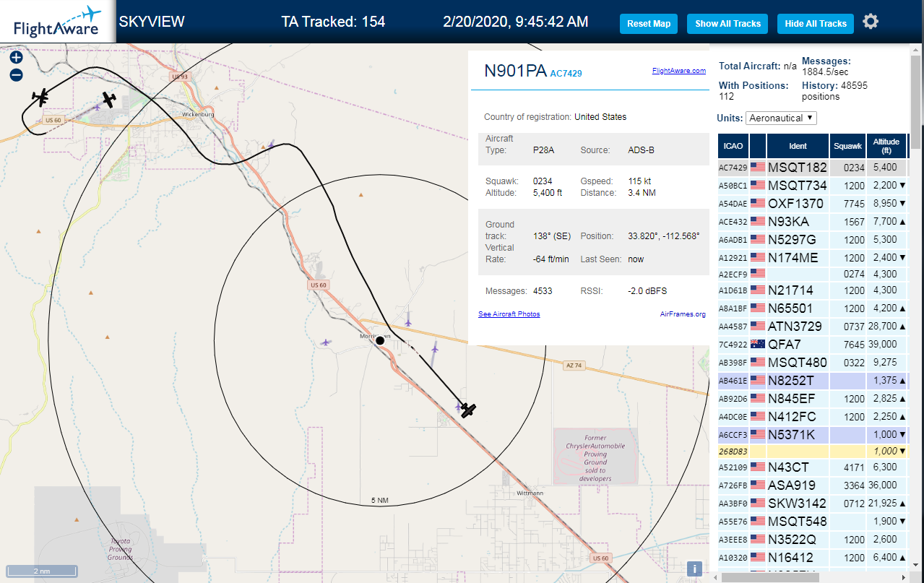The width and height of the screenshot is (924, 583).
Task: Click Hide All Tracks
Action: 815,24
